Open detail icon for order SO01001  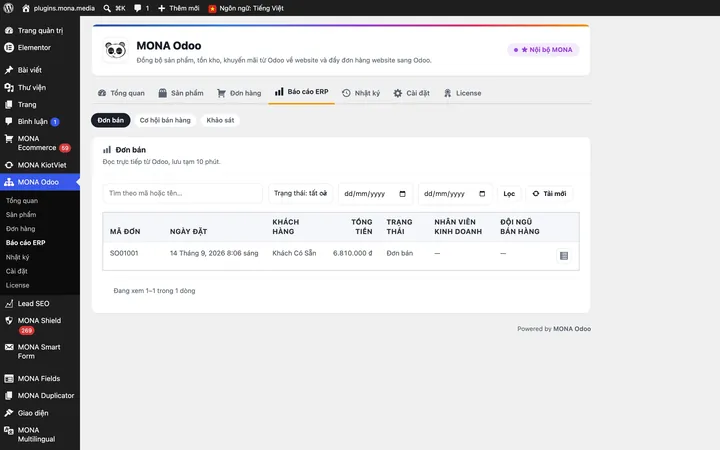tap(564, 256)
